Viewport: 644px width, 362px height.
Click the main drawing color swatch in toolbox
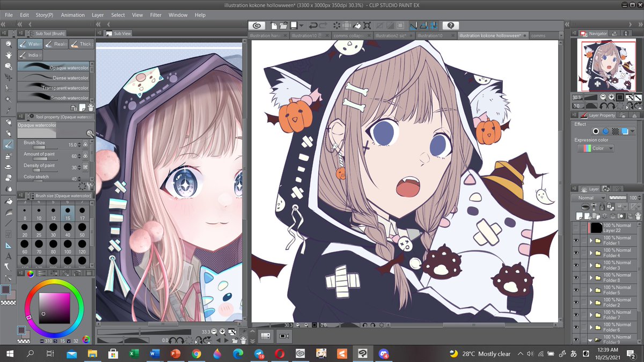tap(5, 290)
